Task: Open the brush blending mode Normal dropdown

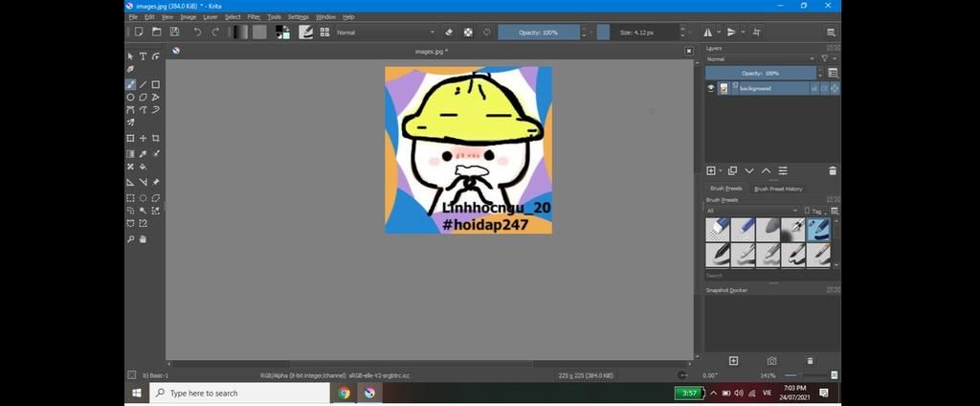Action: [x=386, y=32]
